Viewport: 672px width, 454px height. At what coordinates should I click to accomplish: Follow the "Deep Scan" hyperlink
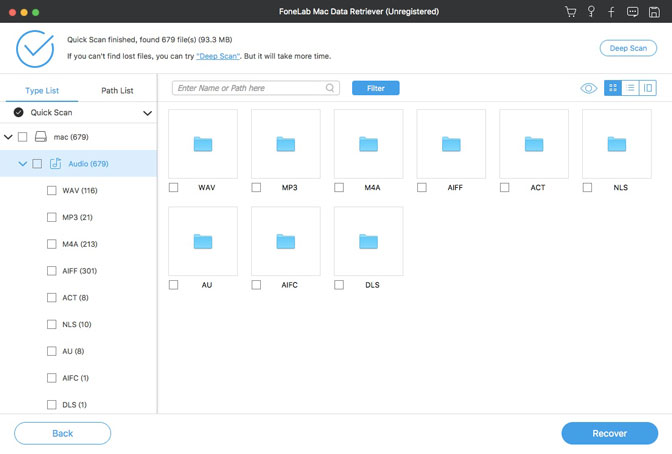click(x=218, y=56)
